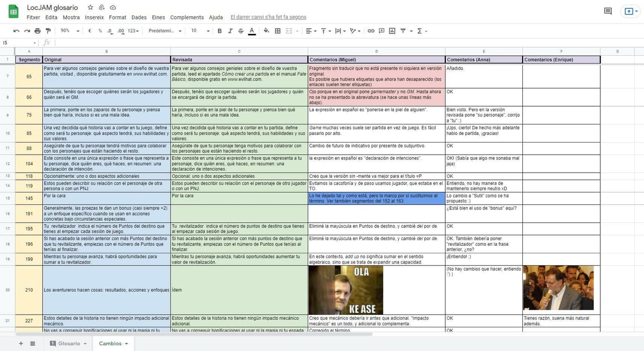The image size is (644, 351).
Task: Open the Predeterminat font dropdown
Action: point(166,31)
